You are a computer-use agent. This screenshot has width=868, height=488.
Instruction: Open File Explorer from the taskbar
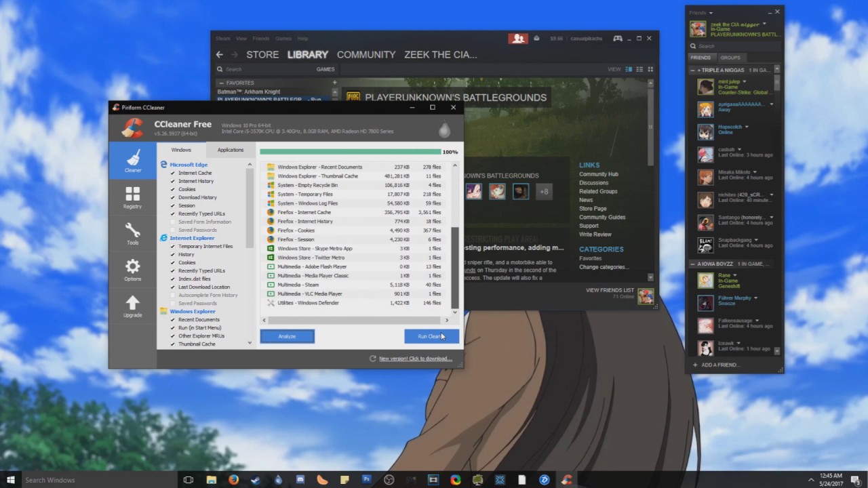[212, 480]
